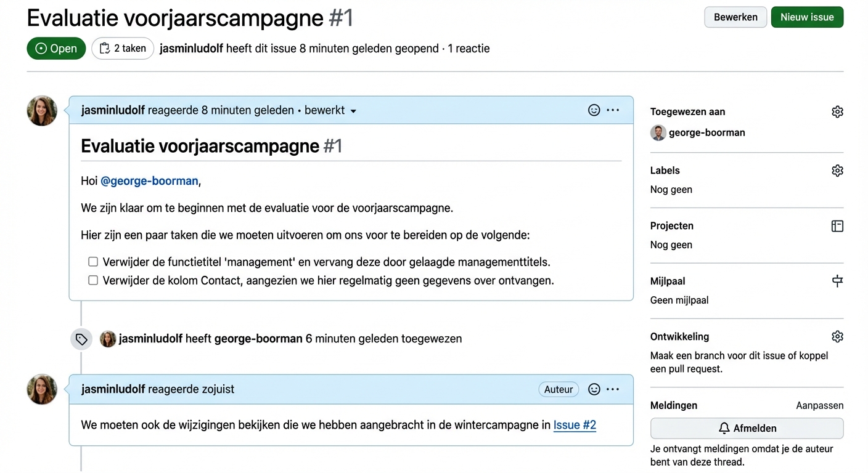Image resolution: width=868 pixels, height=473 pixels.
Task: Click the milestone icon next to Mijlpaal
Action: tap(837, 281)
